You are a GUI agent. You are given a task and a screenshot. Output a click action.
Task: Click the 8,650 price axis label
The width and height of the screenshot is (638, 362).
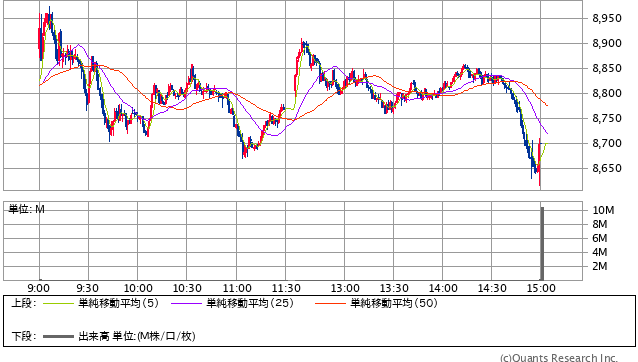607,168
